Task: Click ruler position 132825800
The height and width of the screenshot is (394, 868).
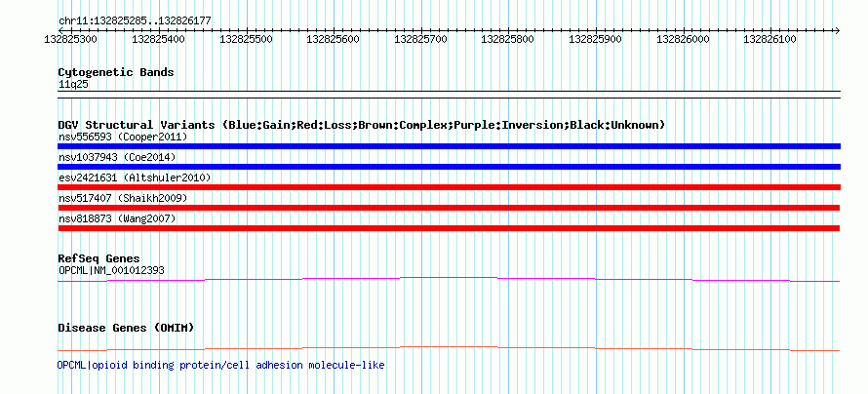Action: point(508,39)
